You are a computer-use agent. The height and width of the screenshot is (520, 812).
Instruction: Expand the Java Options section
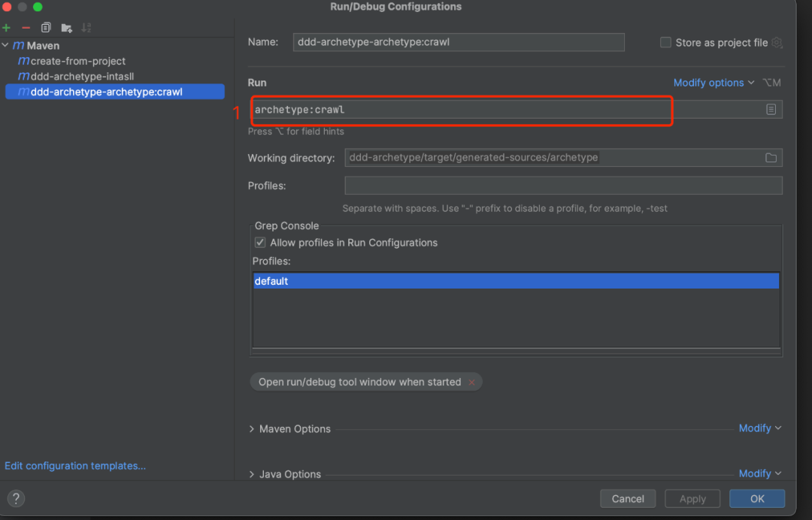tap(252, 474)
